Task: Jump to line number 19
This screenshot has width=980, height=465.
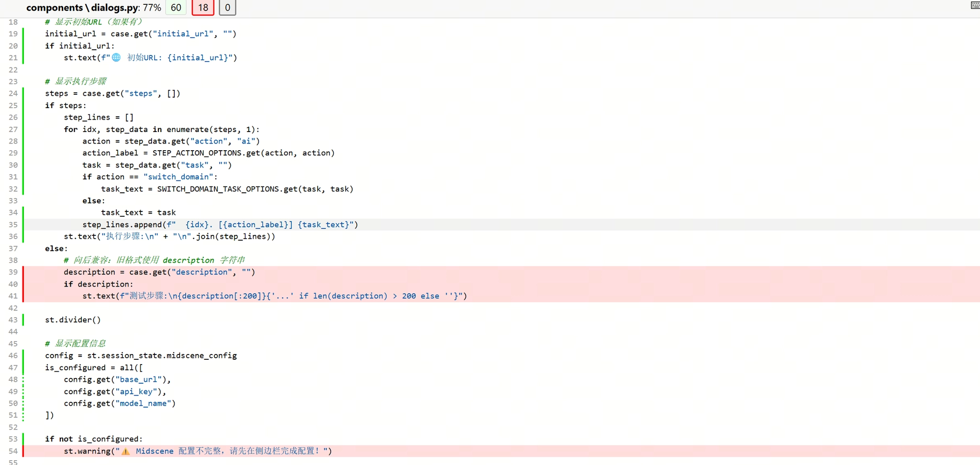Action: (13, 34)
